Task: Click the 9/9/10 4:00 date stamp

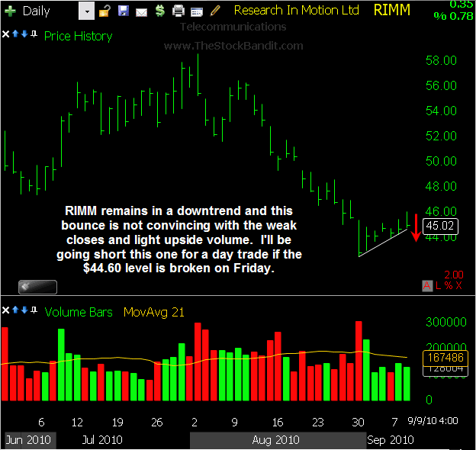Action: tap(433, 421)
